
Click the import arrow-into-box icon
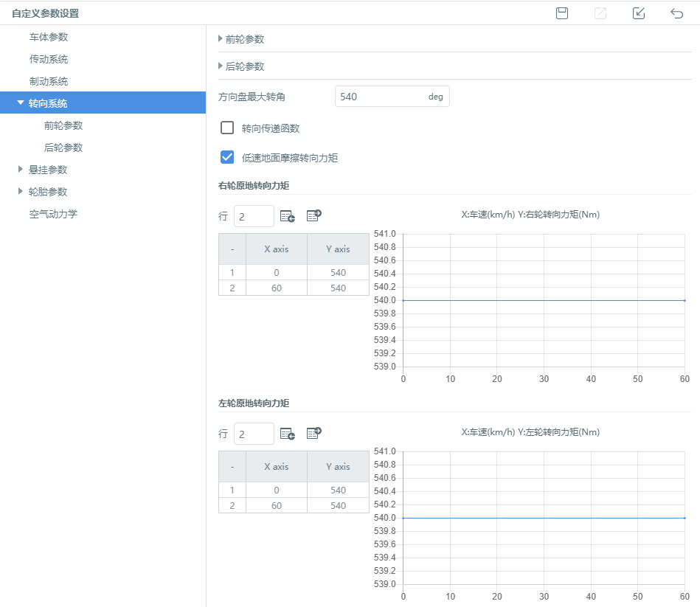pyautogui.click(x=639, y=13)
